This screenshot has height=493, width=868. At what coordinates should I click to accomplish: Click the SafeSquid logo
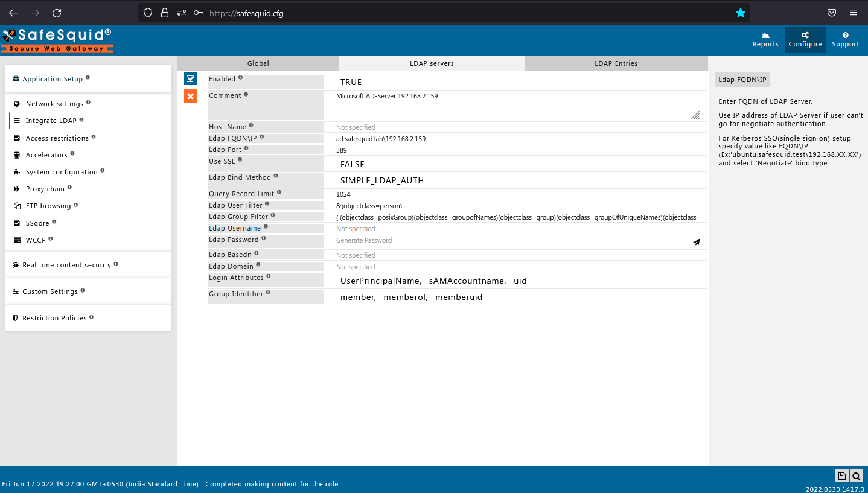coord(57,40)
